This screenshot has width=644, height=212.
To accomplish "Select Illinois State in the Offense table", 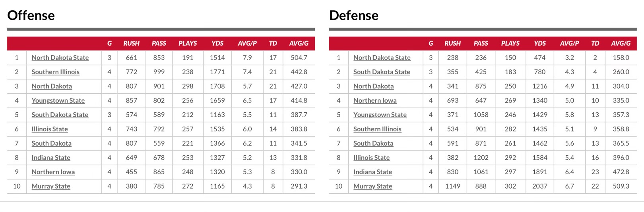I will [50, 129].
